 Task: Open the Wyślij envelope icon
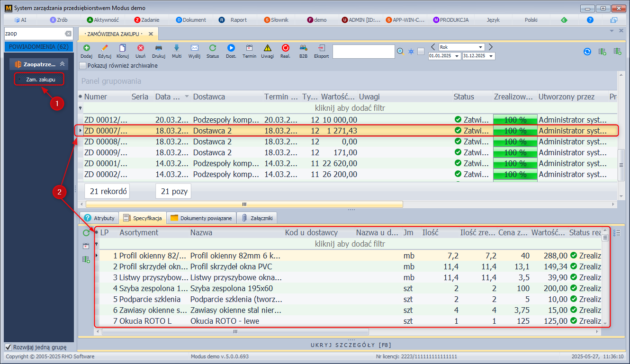pyautogui.click(x=194, y=48)
